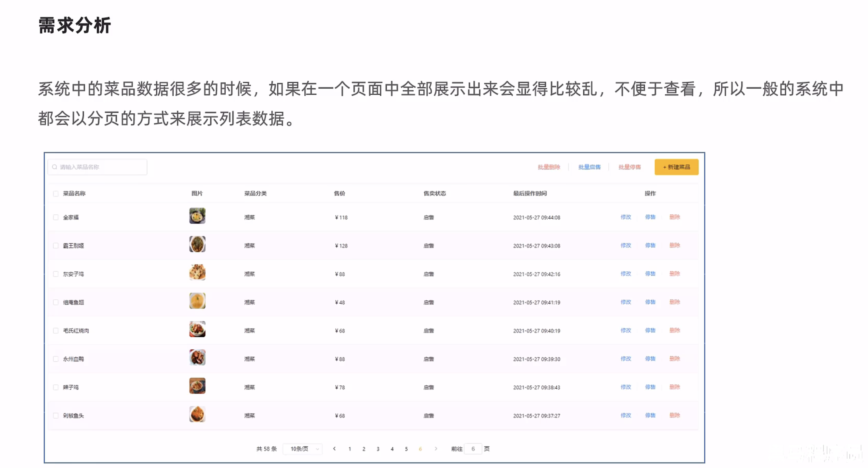Open the 辣子鸡 dish thumbnail
Viewport: 868px width, 468px height.
pos(197,386)
